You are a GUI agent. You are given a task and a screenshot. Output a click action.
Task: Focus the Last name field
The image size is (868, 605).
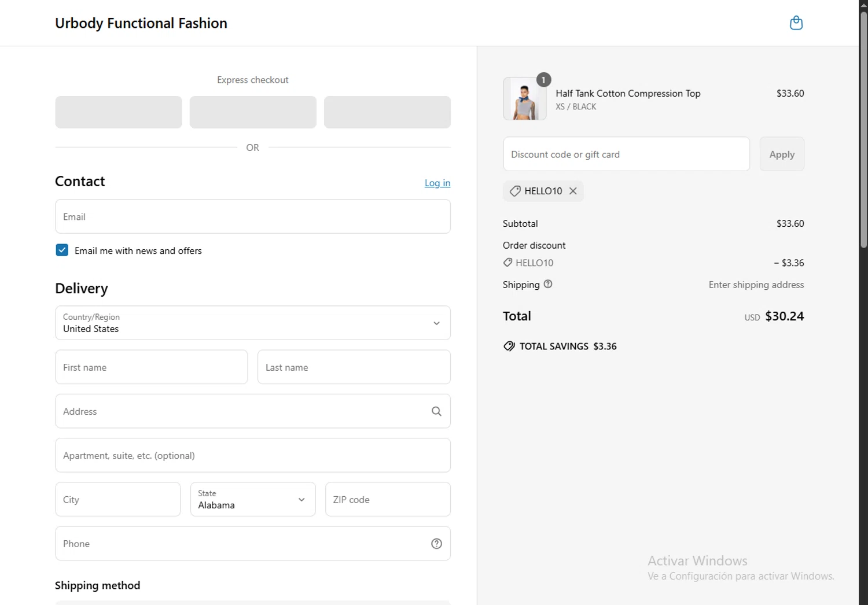(354, 367)
